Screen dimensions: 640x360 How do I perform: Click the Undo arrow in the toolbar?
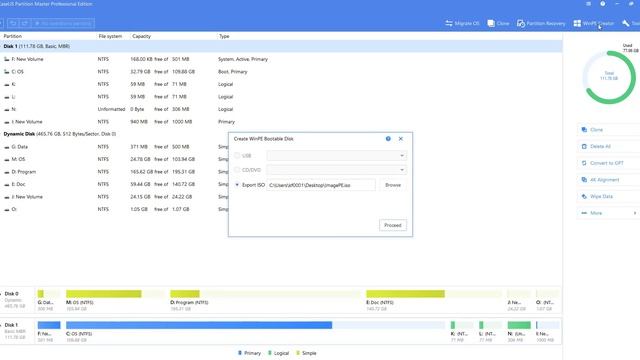click(13, 23)
